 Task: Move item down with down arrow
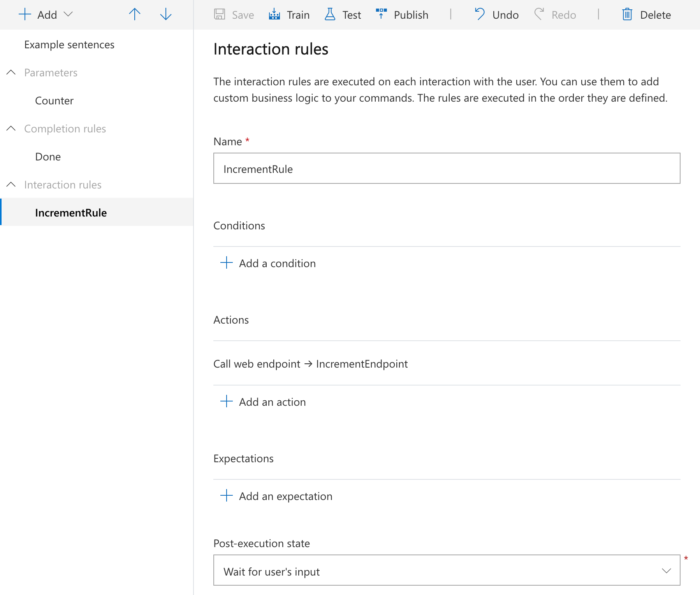click(x=166, y=14)
